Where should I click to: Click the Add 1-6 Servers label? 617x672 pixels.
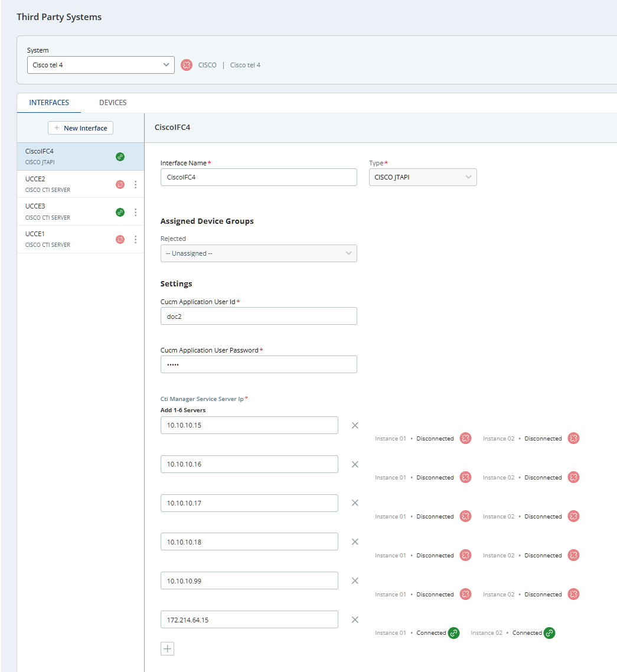pyautogui.click(x=183, y=410)
